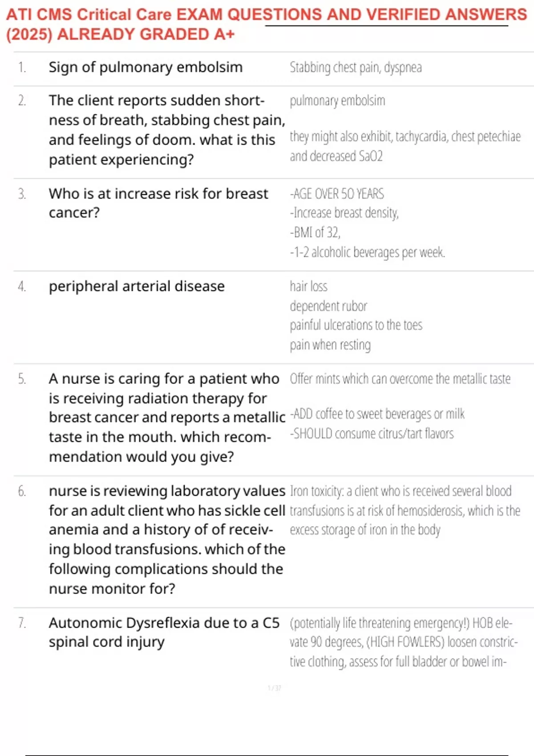Select the sudden shortness of breath question
Viewport: 534px width, 756px height.
(167, 130)
